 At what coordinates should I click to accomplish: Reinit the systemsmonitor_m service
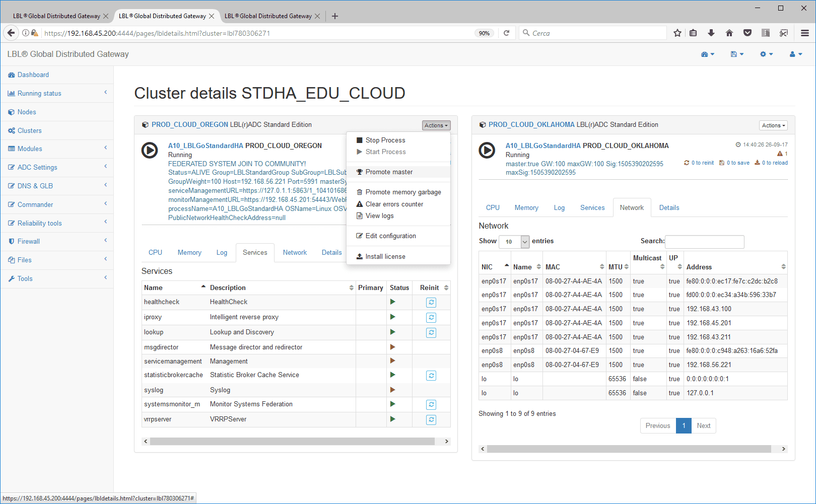[431, 404]
